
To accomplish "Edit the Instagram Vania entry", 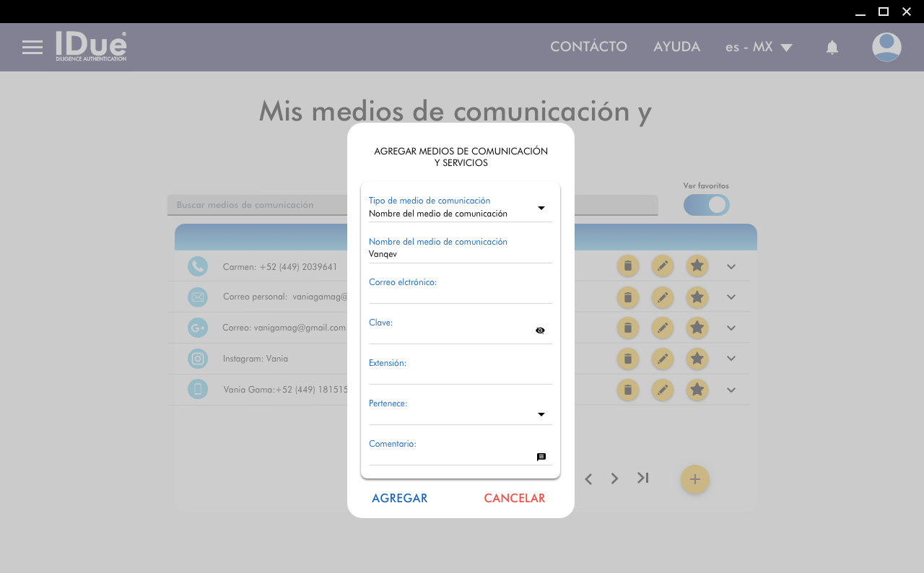I will pyautogui.click(x=662, y=359).
